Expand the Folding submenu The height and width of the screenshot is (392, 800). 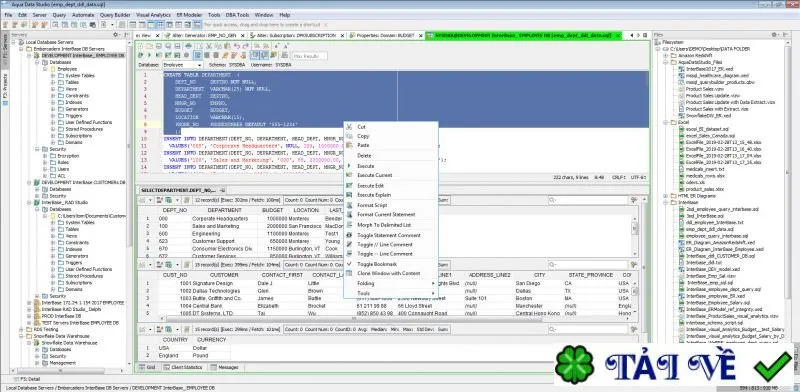pos(391,283)
